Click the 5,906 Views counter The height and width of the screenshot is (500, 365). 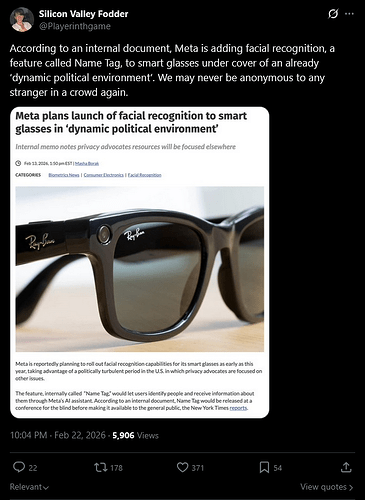[135, 435]
